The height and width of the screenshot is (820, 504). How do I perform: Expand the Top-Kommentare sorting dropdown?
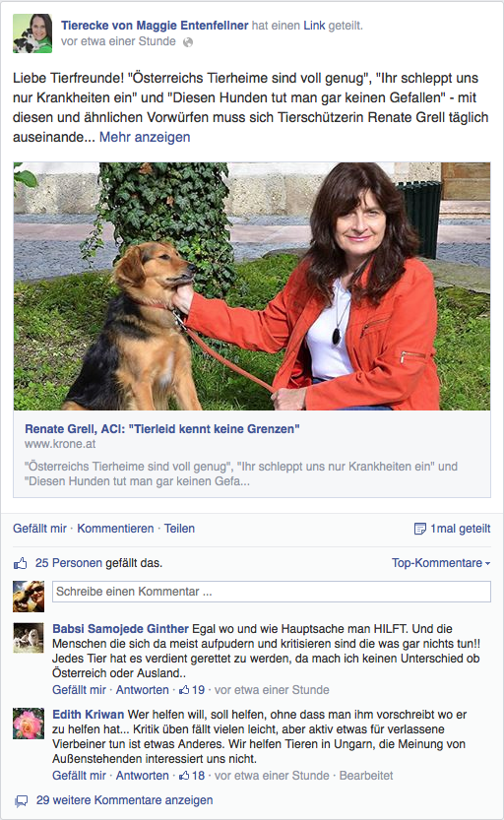441,563
